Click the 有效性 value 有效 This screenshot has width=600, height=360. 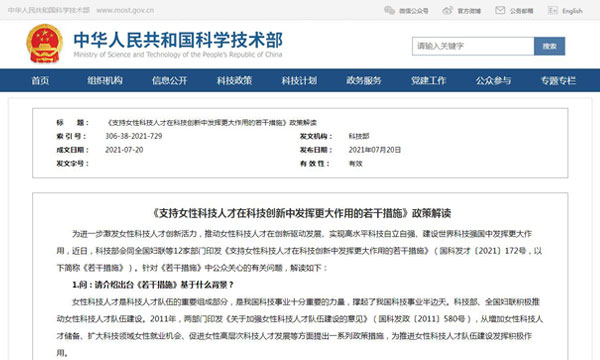click(x=355, y=164)
